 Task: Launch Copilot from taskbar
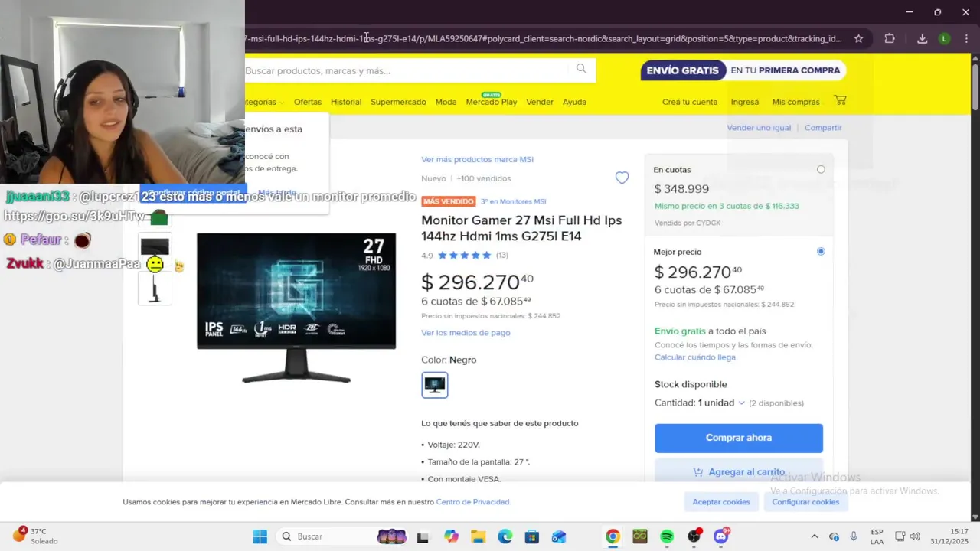451,536
